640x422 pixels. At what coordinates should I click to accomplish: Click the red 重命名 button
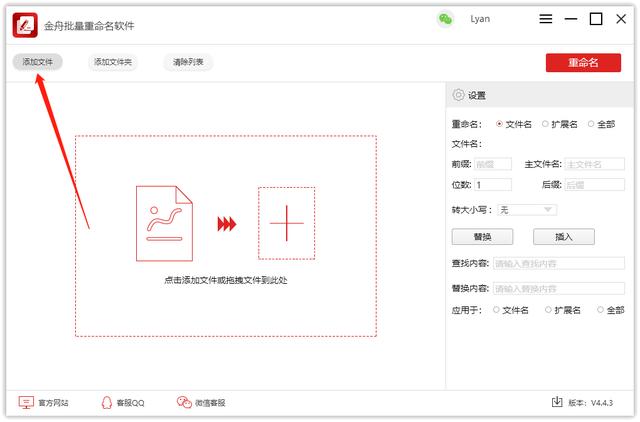(x=583, y=62)
